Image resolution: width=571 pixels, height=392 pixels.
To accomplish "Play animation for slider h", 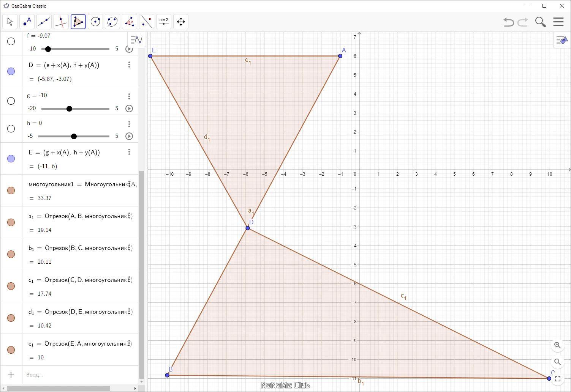I will pyautogui.click(x=129, y=136).
